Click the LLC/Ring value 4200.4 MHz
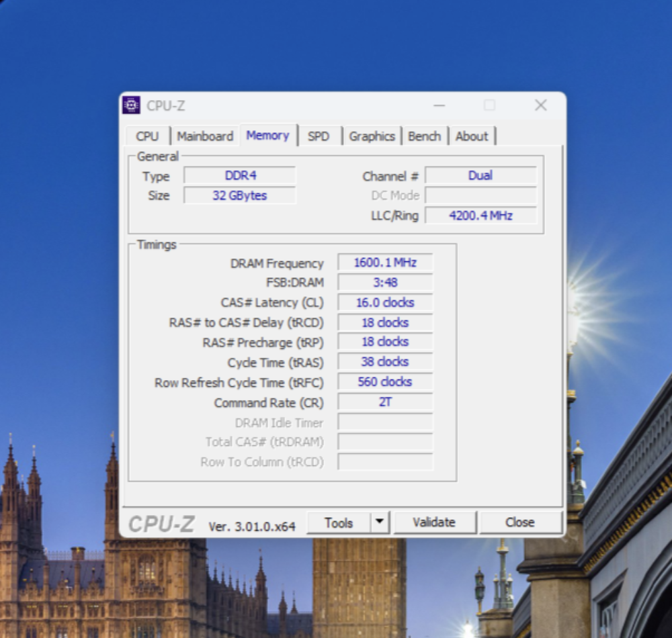Screen dimensions: 672x638 tap(481, 216)
